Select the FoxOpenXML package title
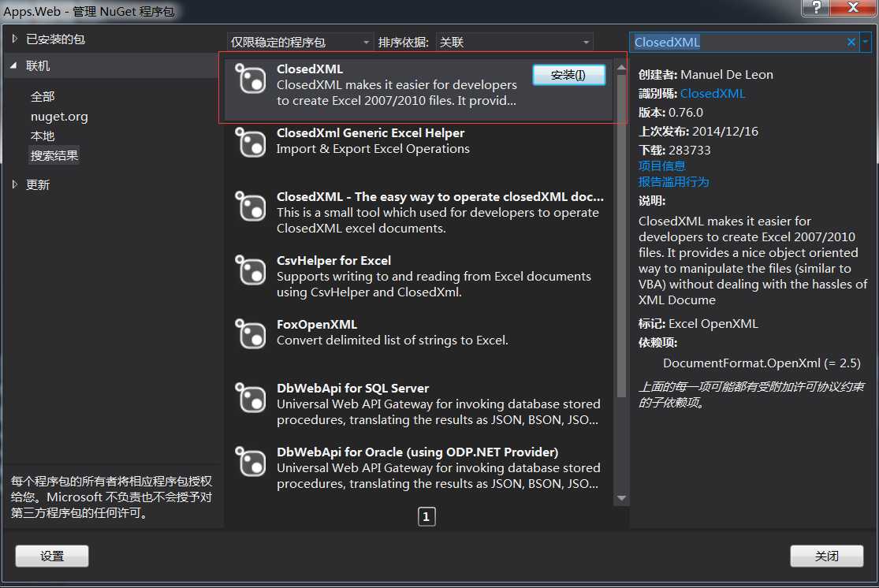 click(x=317, y=325)
